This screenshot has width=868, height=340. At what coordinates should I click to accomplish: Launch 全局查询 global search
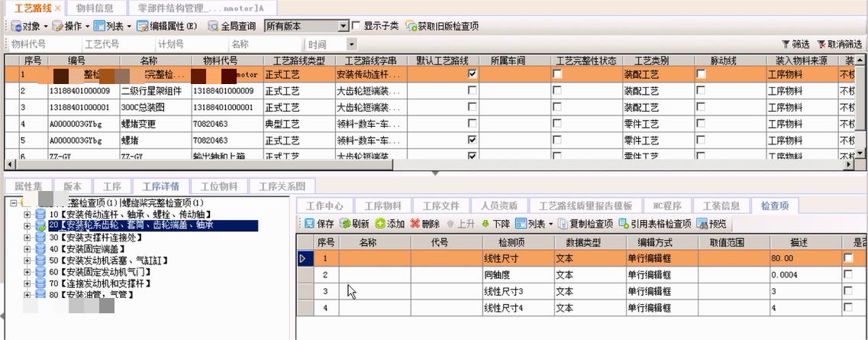[231, 26]
